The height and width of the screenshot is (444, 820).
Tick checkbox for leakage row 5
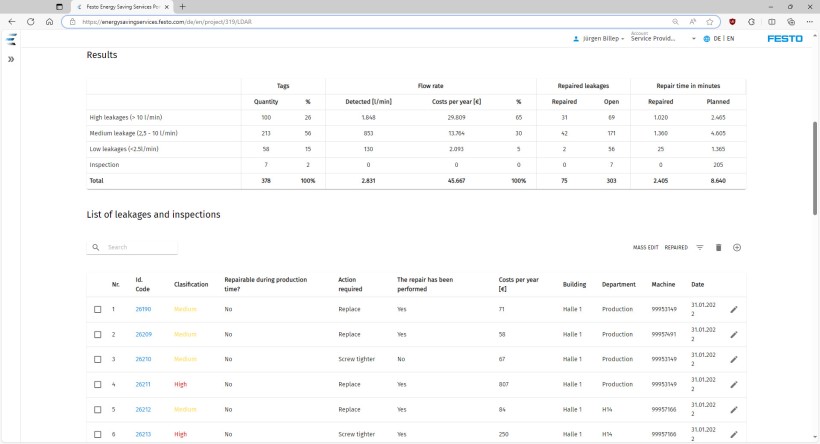coord(98,409)
